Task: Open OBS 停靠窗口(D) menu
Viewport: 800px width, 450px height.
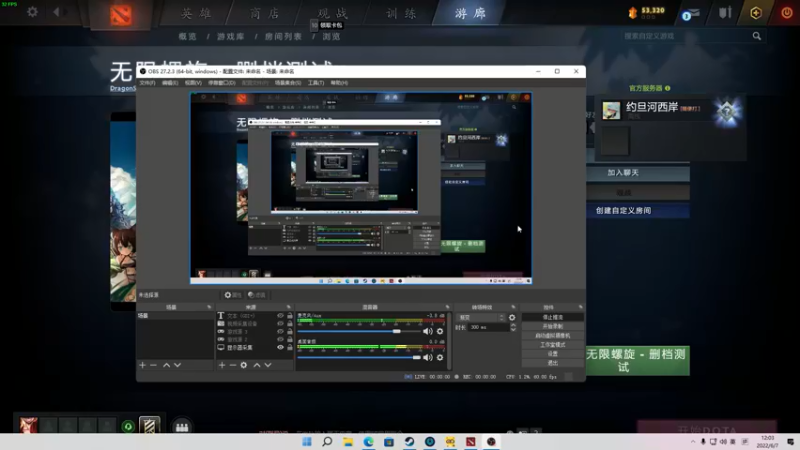Action: 221,83
